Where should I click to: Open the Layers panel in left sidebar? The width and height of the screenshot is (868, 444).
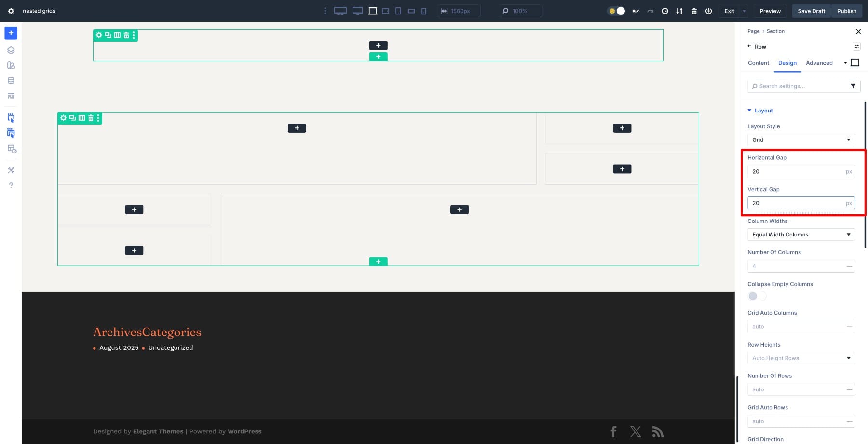[x=11, y=50]
